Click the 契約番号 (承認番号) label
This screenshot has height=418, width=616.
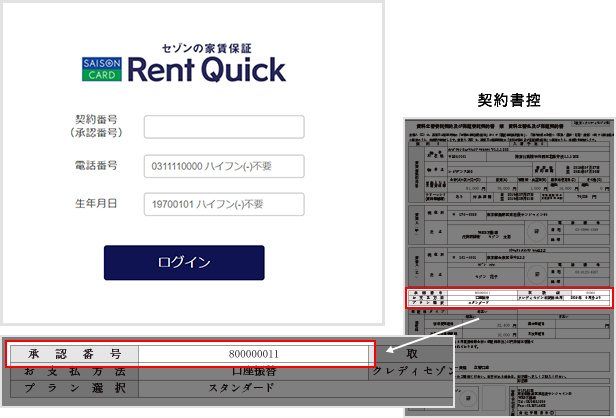(96, 126)
